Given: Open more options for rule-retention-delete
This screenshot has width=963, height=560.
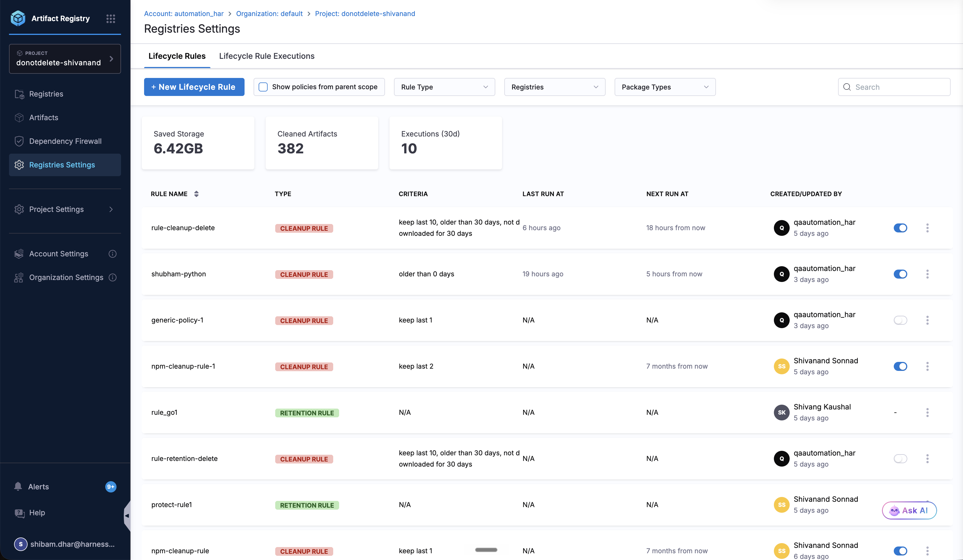Looking at the screenshot, I should click(928, 459).
